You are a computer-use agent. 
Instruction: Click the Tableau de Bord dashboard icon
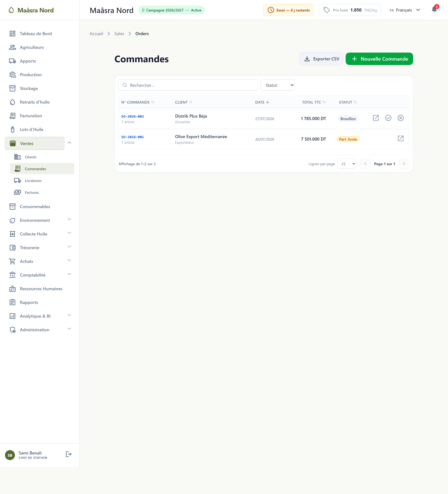coord(12,34)
